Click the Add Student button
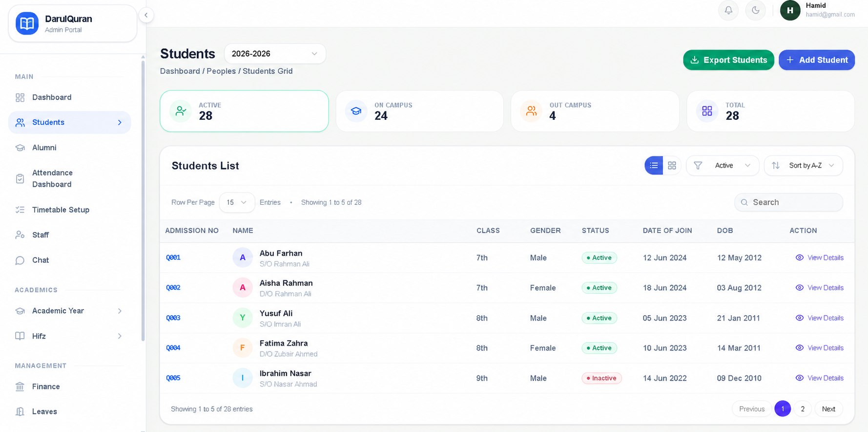 point(817,60)
